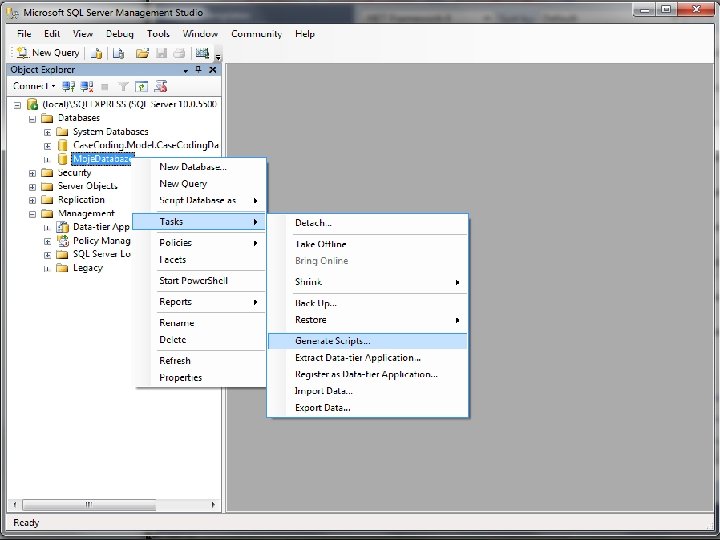Viewport: 720px width, 540px height.
Task: Click the Legacy folder icon
Action: click(62, 268)
